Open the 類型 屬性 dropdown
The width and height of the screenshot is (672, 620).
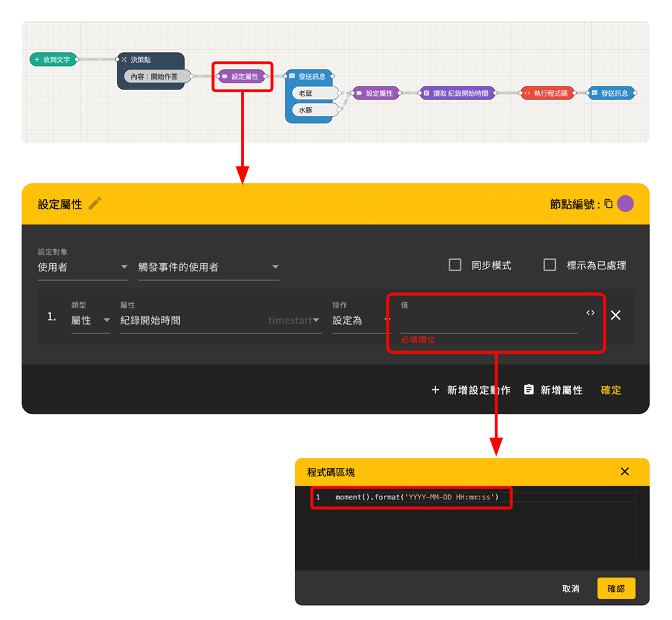point(90,320)
